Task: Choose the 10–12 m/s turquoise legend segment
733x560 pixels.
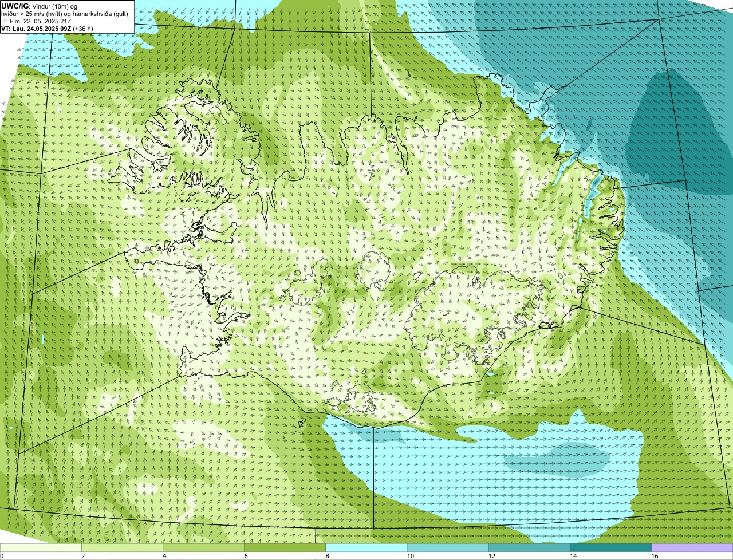Action: 448,548
